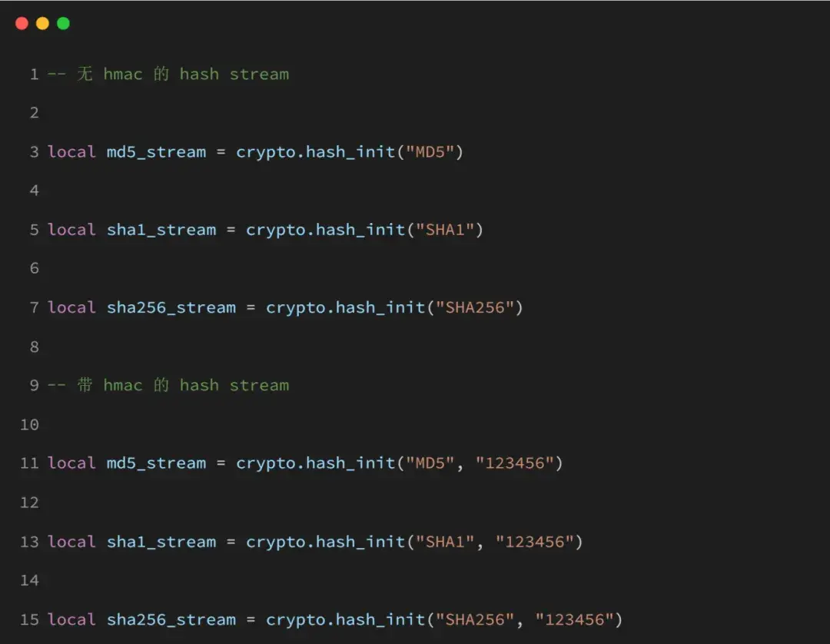
Task: Click line number 10 in the gutter
Action: [30, 424]
